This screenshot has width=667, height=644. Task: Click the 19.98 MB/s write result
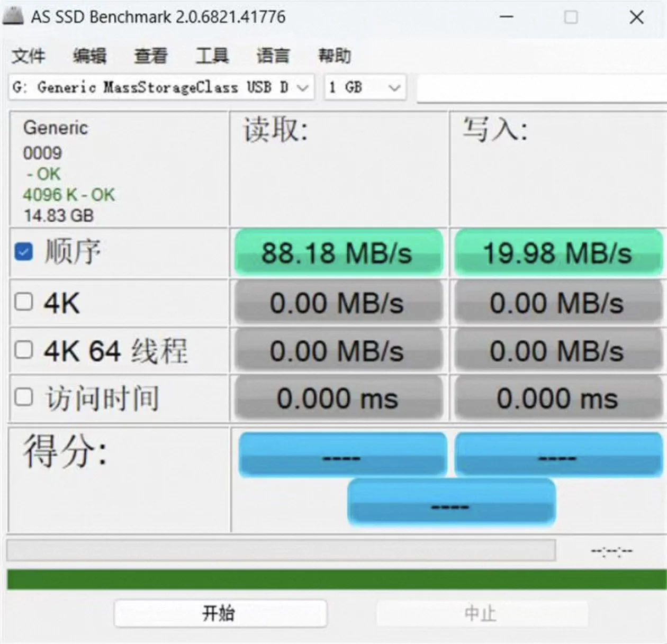point(558,252)
